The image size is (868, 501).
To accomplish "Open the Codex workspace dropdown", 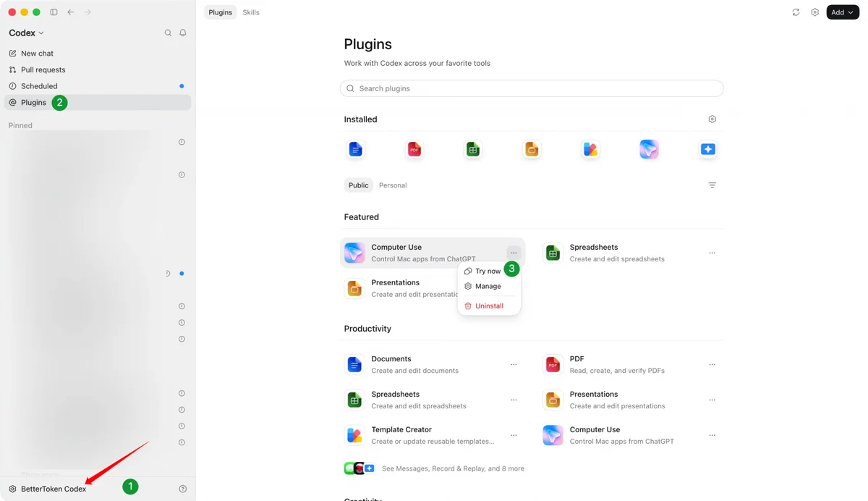I will (26, 33).
